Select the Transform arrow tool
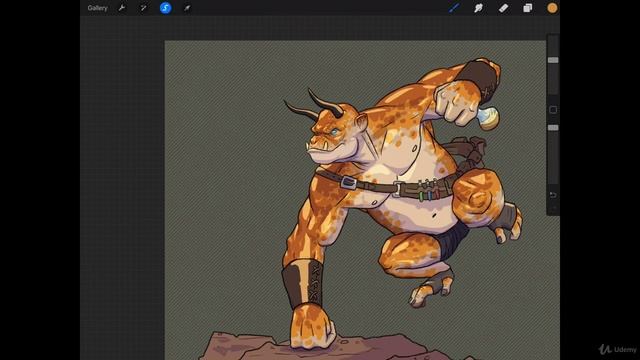Screen dimensions: 640x360 (x=187, y=8)
